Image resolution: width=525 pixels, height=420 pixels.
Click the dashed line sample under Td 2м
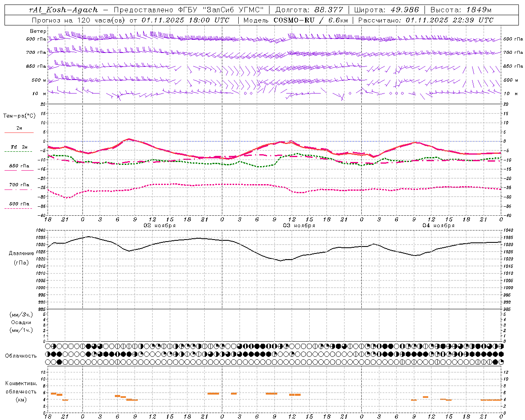pyautogui.click(x=18, y=152)
